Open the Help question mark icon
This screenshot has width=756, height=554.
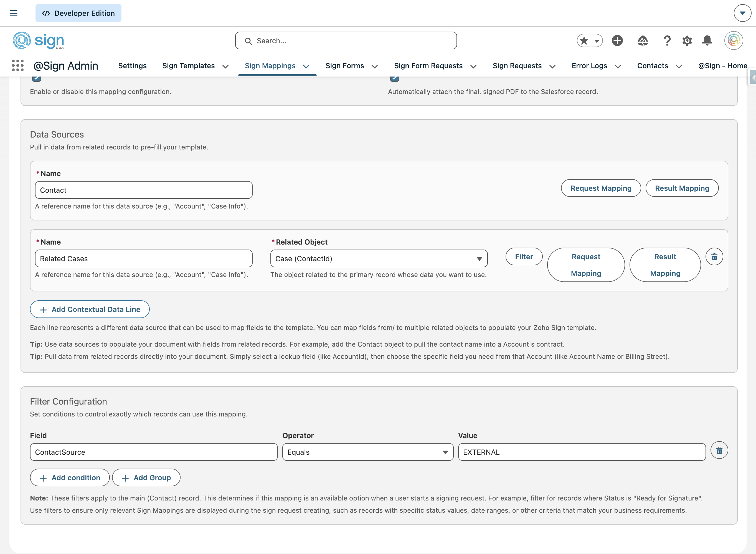(x=667, y=40)
